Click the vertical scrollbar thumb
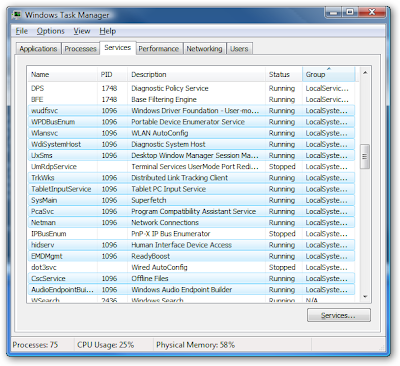Viewport: 400px width, 366px height. pyautogui.click(x=365, y=156)
